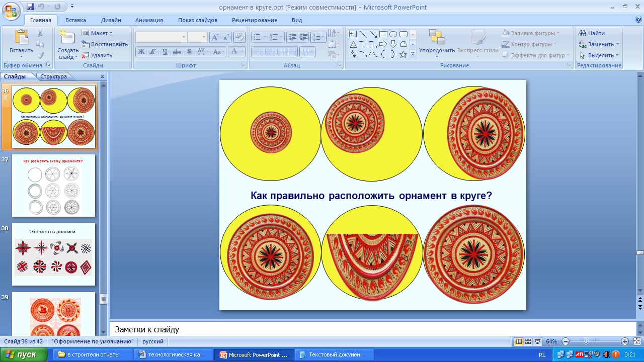This screenshot has height=362, width=644.
Task: Click the Найти find button
Action: [x=592, y=33]
